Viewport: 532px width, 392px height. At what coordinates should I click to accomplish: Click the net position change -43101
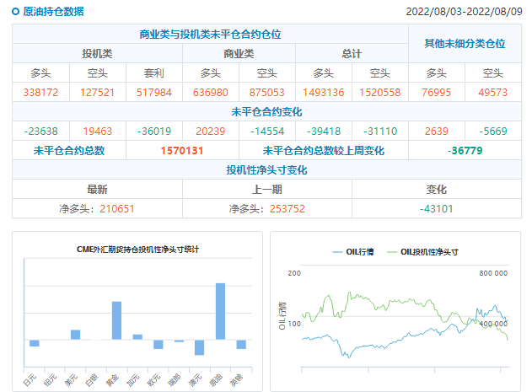point(437,208)
